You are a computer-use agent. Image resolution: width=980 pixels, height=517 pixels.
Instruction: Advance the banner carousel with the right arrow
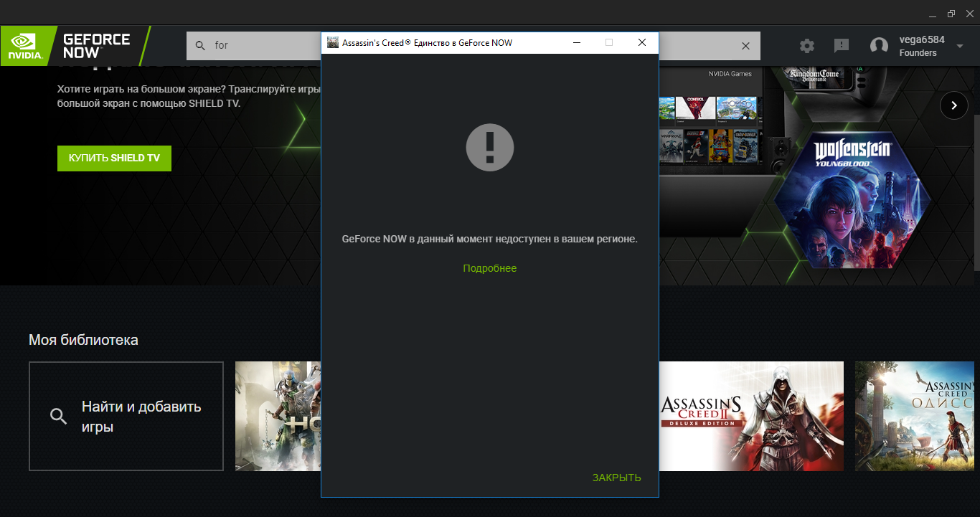coord(953,105)
